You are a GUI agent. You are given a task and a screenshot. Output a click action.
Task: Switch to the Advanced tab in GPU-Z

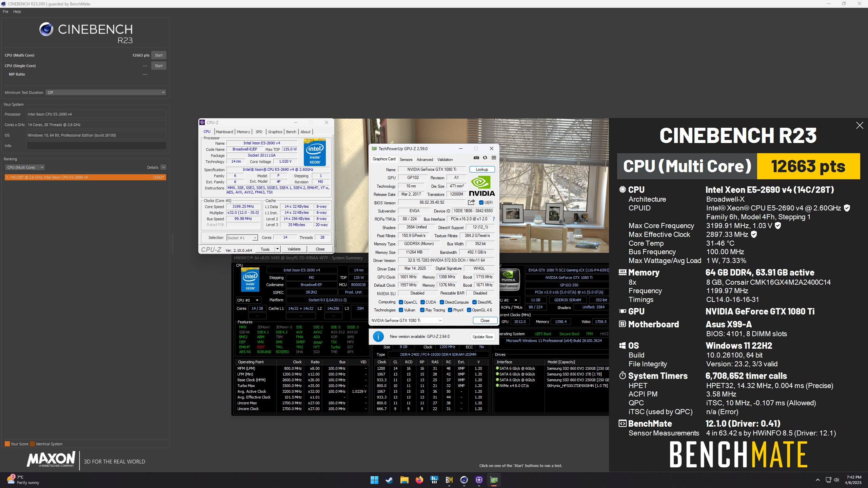point(425,160)
